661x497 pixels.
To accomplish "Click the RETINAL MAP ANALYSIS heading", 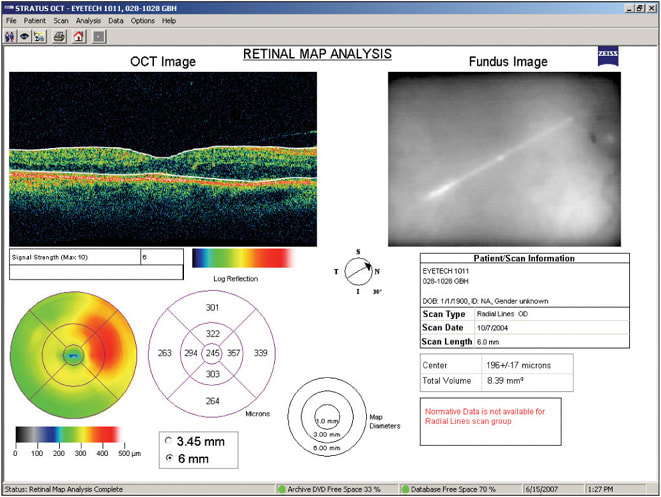I will [317, 54].
